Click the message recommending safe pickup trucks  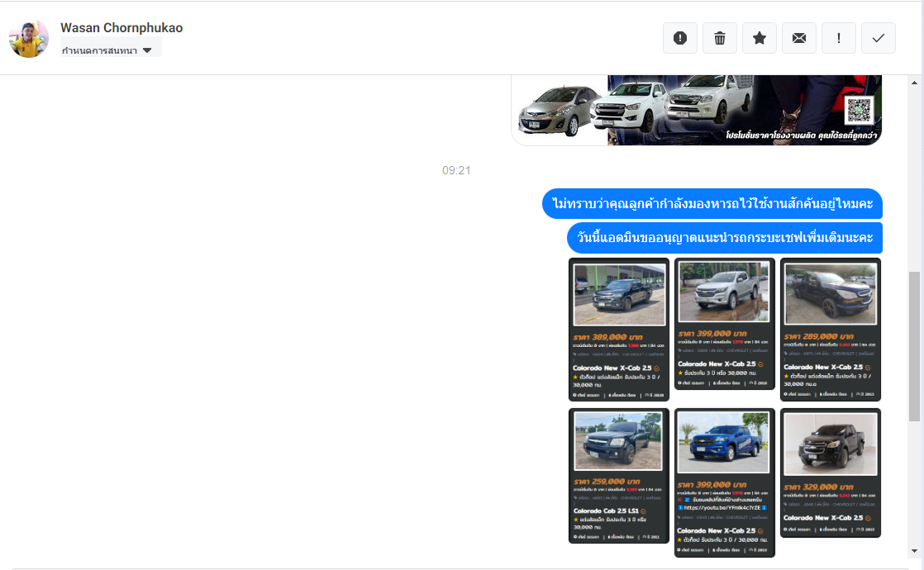click(x=724, y=238)
